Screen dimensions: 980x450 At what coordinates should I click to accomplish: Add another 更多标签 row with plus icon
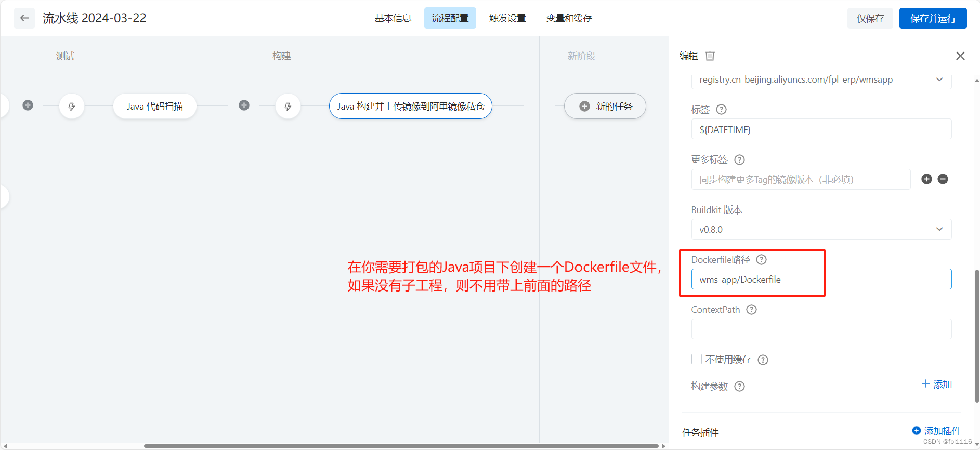[x=926, y=179]
